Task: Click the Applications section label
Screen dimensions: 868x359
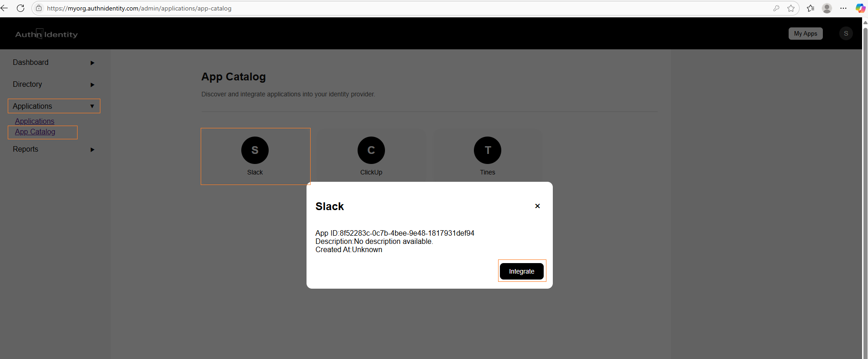Action: pyautogui.click(x=32, y=106)
